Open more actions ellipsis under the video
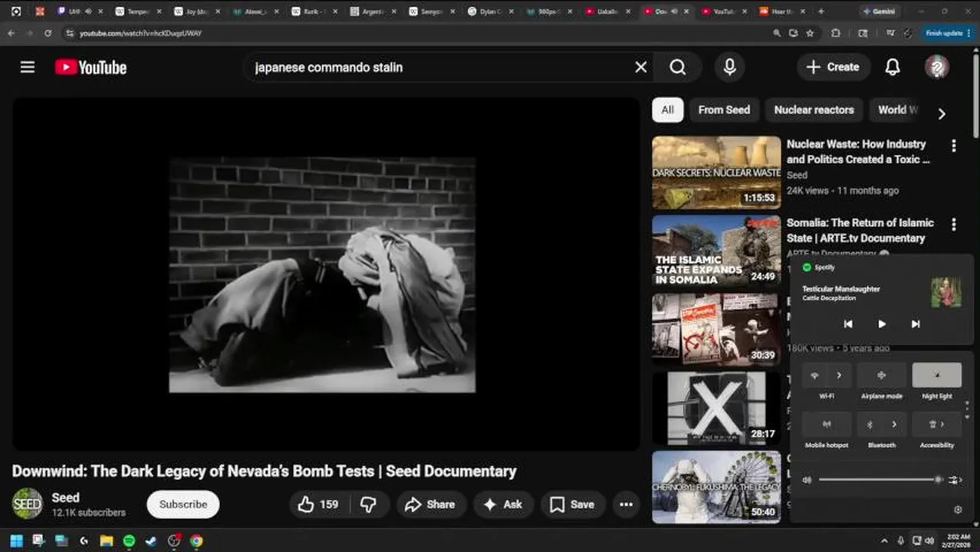Image resolution: width=980 pixels, height=552 pixels. (626, 504)
